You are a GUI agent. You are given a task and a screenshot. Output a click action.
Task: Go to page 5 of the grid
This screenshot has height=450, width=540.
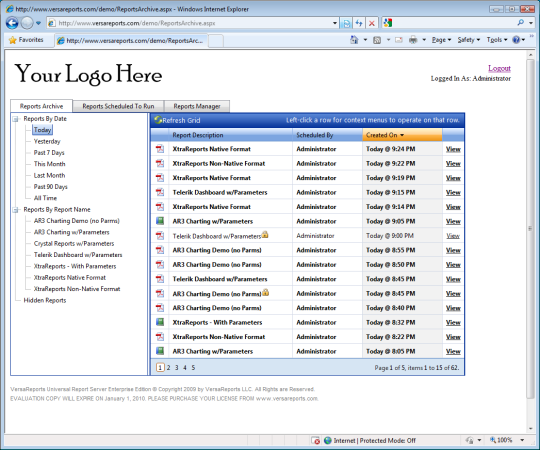pos(193,368)
